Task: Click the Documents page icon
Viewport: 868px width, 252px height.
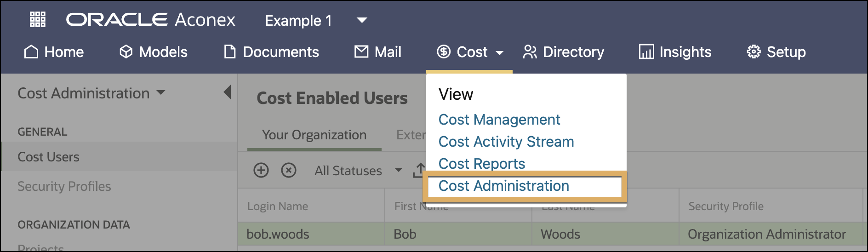Action: [230, 52]
